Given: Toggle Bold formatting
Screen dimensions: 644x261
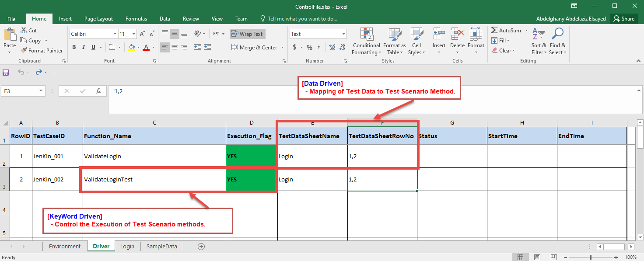Looking at the screenshot, I should pyautogui.click(x=74, y=47).
